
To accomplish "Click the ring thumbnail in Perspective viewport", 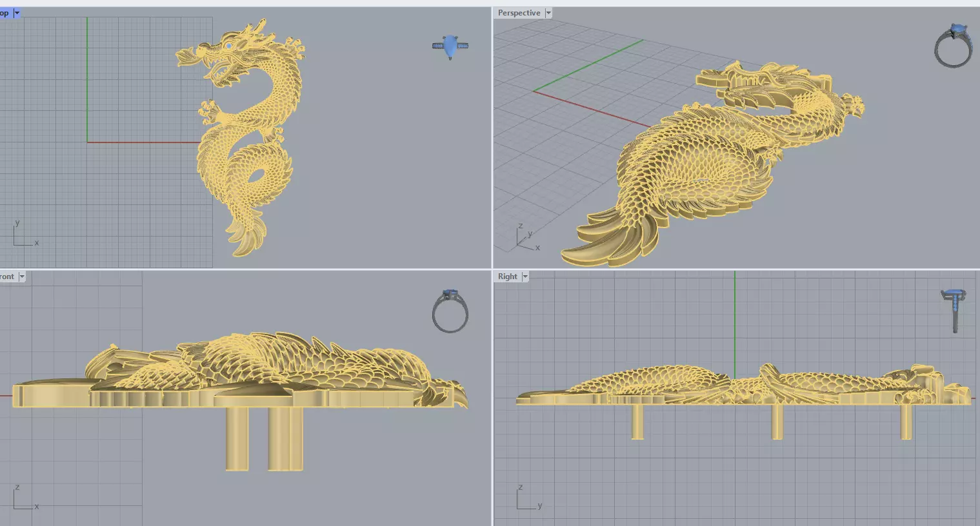I will tap(954, 46).
